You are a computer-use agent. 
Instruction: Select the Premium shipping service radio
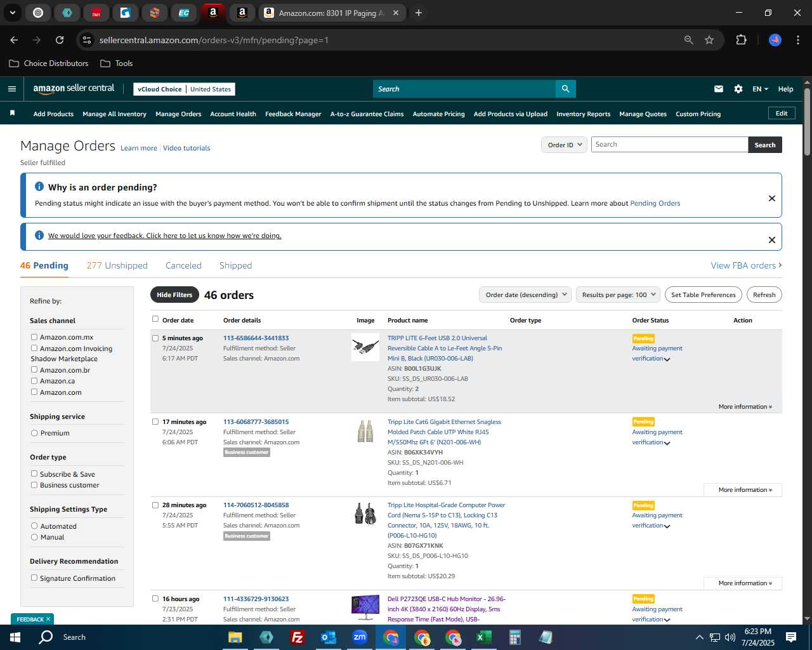[x=34, y=433]
